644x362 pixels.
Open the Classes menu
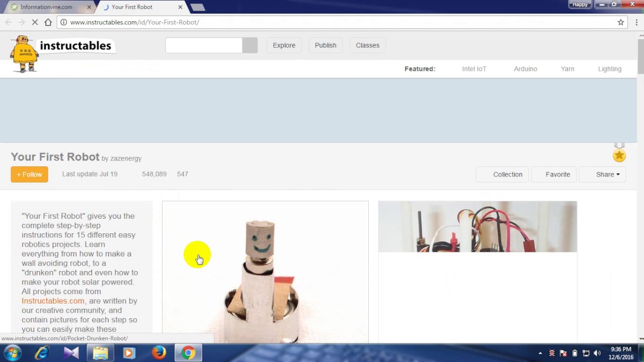tap(368, 45)
